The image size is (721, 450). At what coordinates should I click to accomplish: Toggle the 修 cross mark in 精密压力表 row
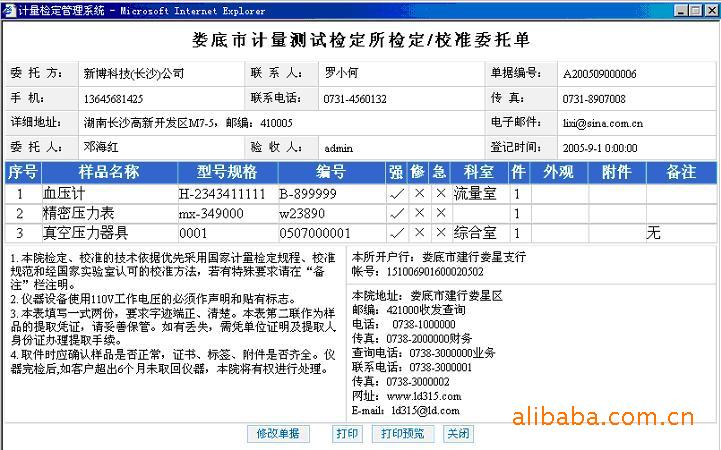(419, 213)
